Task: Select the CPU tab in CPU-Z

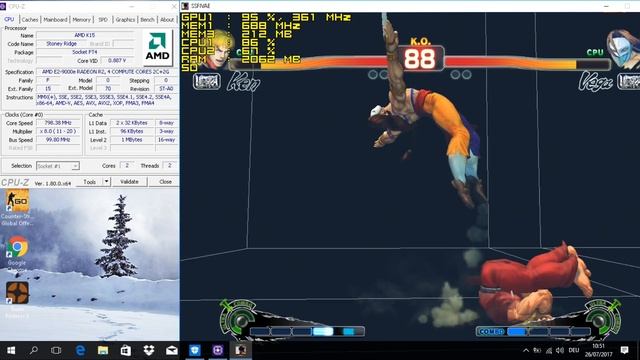Action: tap(9, 19)
